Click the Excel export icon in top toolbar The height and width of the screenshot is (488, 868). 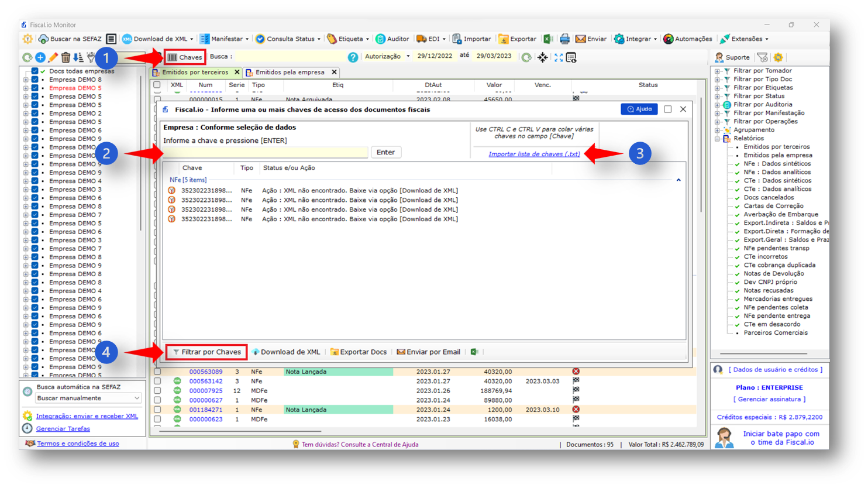[548, 39]
